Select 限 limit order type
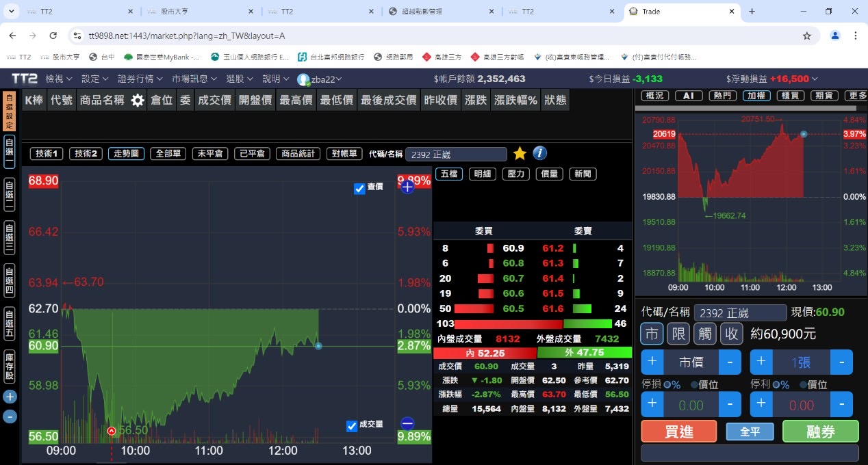 (678, 334)
